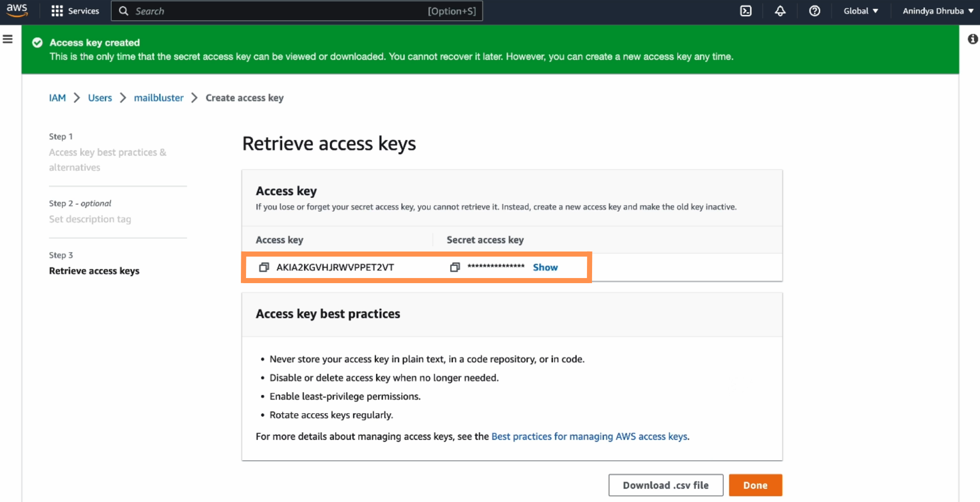This screenshot has height=502, width=980.
Task: Navigate to IAM via breadcrumb
Action: (57, 97)
